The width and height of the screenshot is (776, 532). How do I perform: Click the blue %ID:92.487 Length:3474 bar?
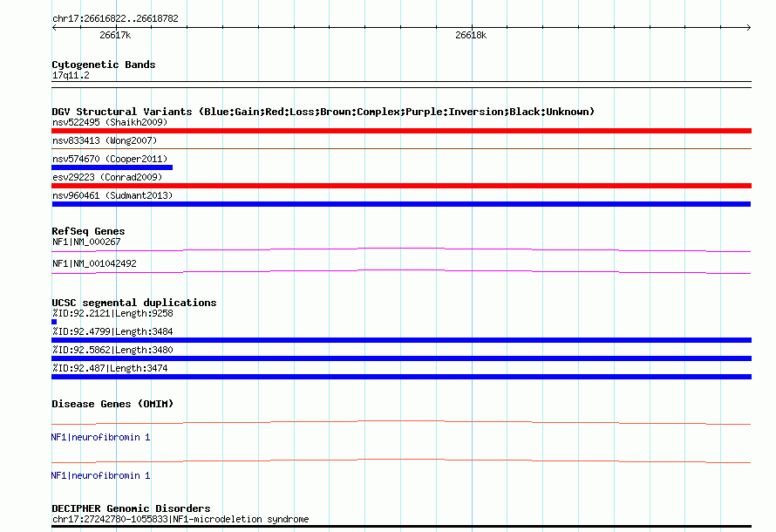pyautogui.click(x=401, y=377)
